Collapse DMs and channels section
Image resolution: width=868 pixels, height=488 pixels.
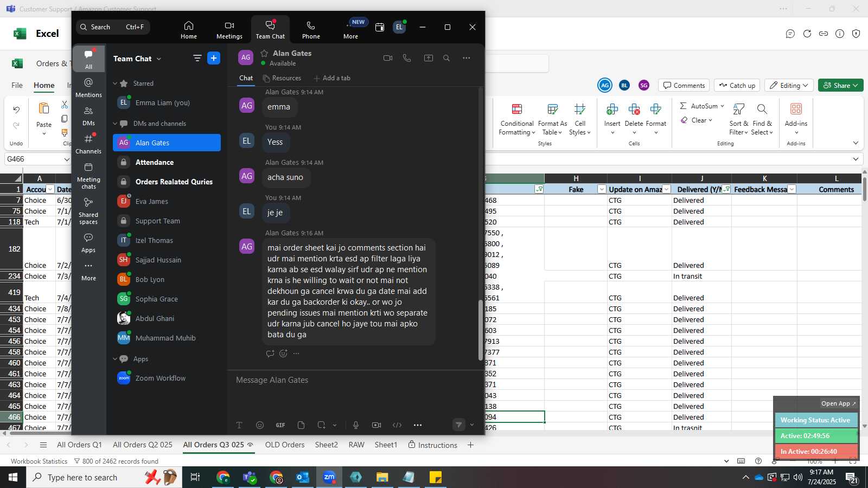coord(115,124)
